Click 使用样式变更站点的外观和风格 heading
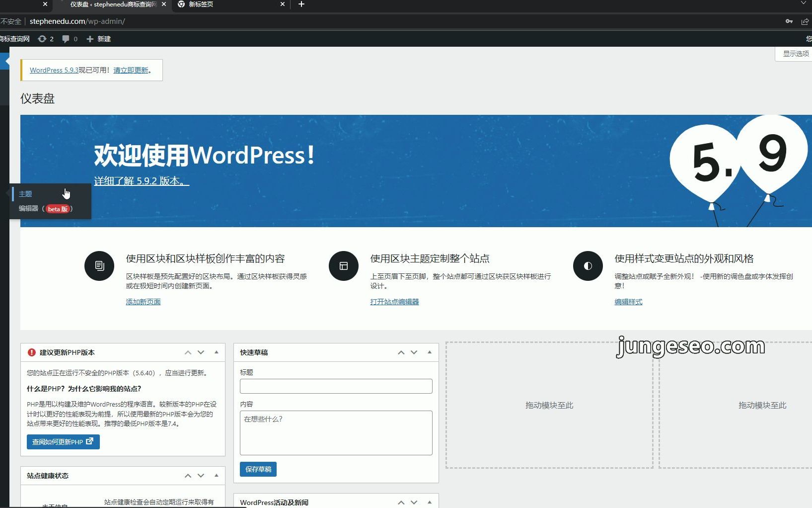812x508 pixels. coord(684,258)
